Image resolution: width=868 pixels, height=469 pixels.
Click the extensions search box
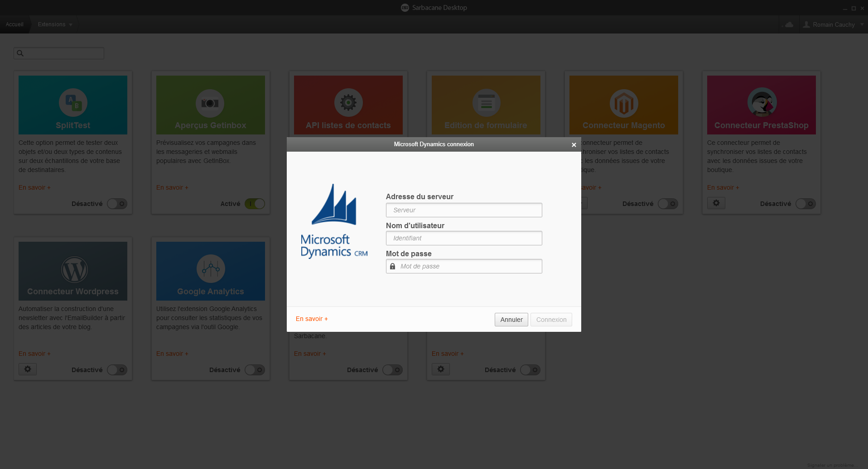[59, 53]
